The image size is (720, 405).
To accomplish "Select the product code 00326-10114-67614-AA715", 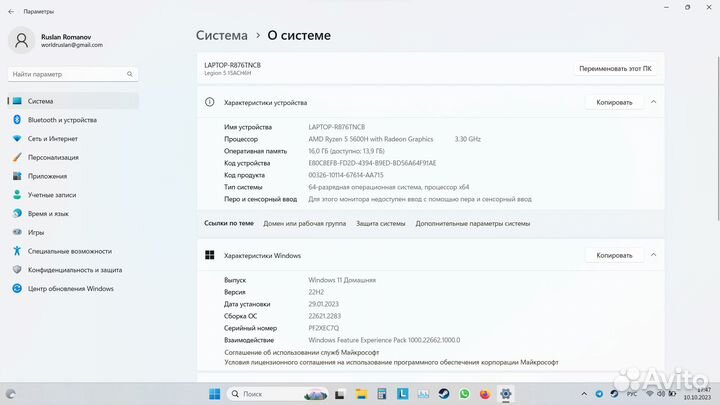I will point(346,175).
